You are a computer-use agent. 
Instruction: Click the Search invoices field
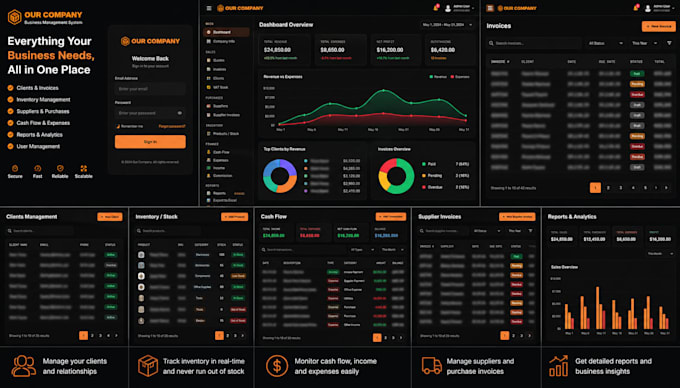[x=534, y=43]
